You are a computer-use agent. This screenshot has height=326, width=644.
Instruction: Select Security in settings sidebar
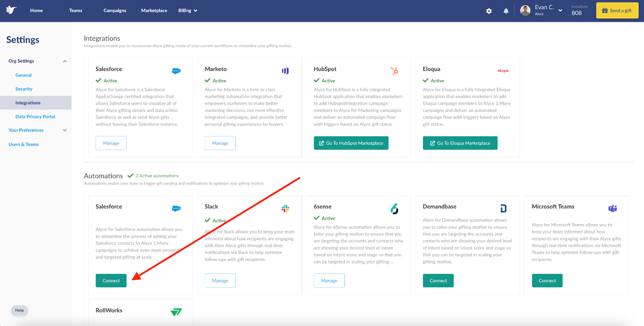tap(24, 89)
